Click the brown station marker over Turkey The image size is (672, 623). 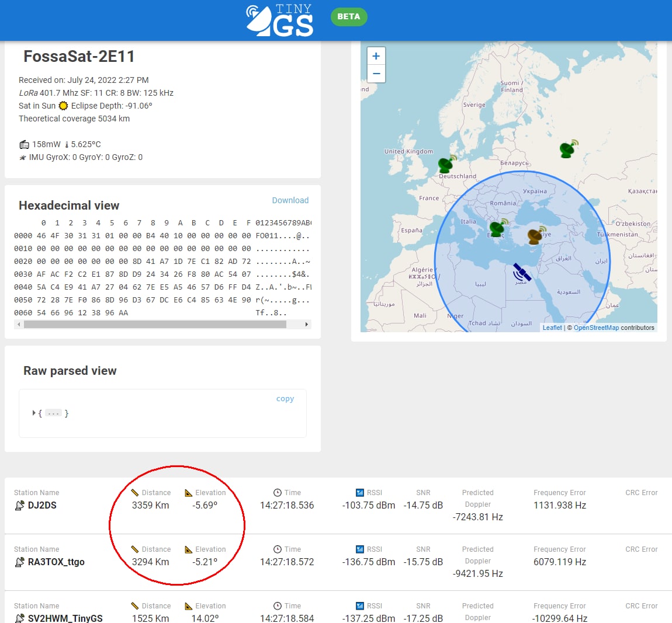click(536, 235)
